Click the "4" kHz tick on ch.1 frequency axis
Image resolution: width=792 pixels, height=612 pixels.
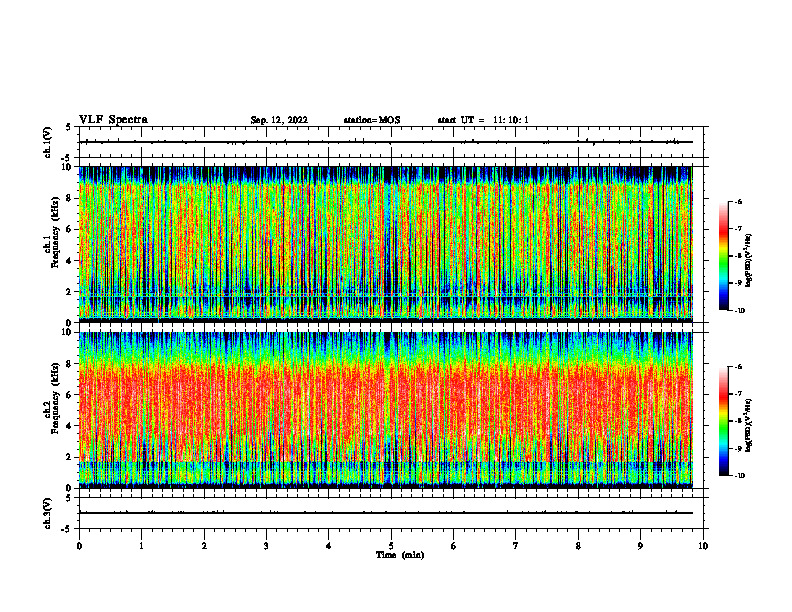69,261
